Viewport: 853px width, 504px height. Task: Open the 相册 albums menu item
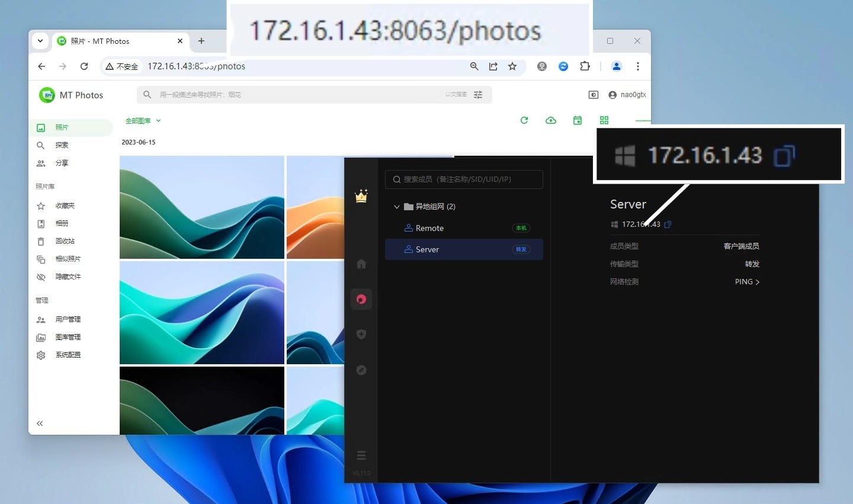(62, 223)
